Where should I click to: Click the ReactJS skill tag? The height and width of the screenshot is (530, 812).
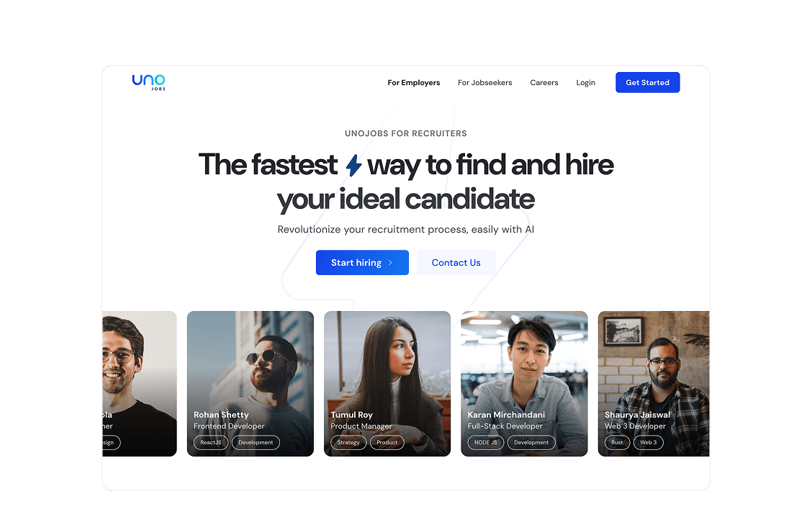click(211, 442)
